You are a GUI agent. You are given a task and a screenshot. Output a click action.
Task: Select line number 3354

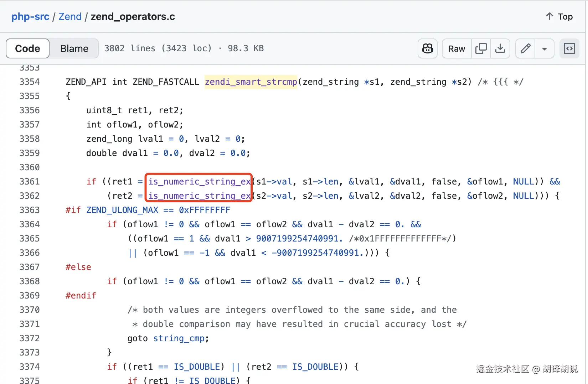pyautogui.click(x=30, y=82)
